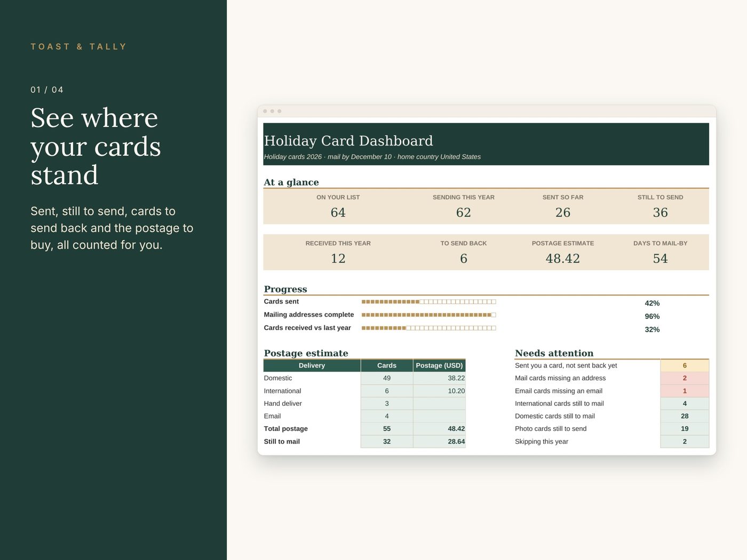Click the "International cards still to mail" label

pyautogui.click(x=559, y=404)
